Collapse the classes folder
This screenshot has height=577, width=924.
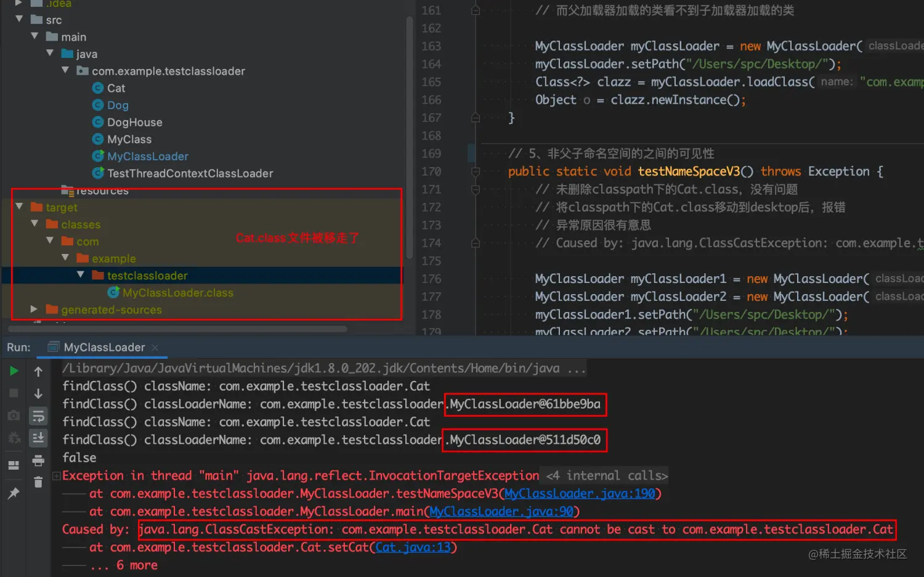point(35,224)
